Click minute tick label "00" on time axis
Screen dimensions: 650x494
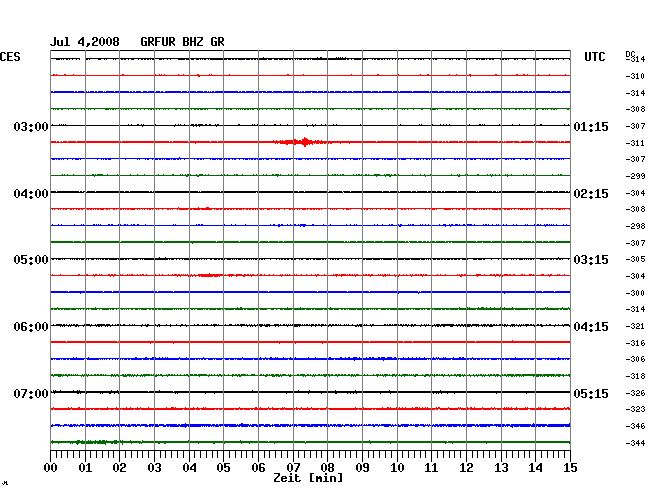coord(51,467)
